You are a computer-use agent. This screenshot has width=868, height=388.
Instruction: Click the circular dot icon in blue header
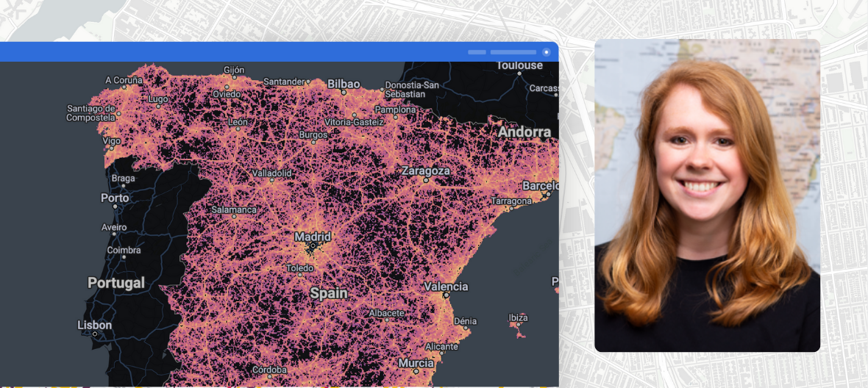pos(546,52)
